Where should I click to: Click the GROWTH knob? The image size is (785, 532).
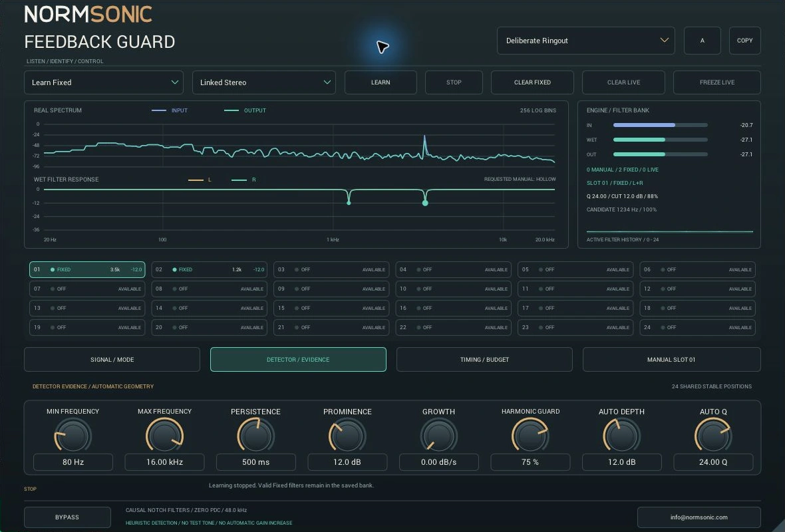pyautogui.click(x=438, y=436)
